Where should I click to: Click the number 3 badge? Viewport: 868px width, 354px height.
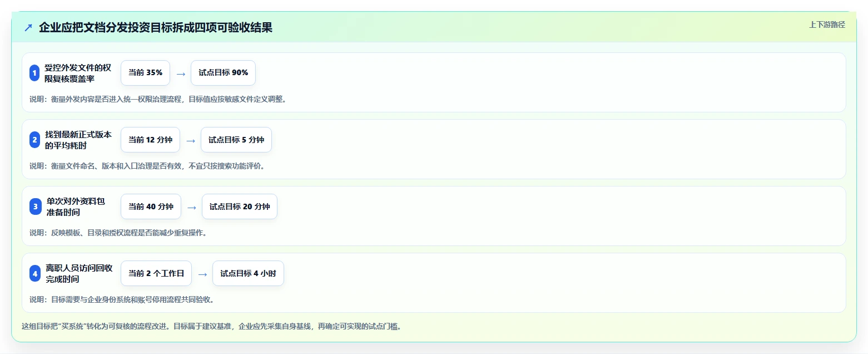click(x=36, y=206)
